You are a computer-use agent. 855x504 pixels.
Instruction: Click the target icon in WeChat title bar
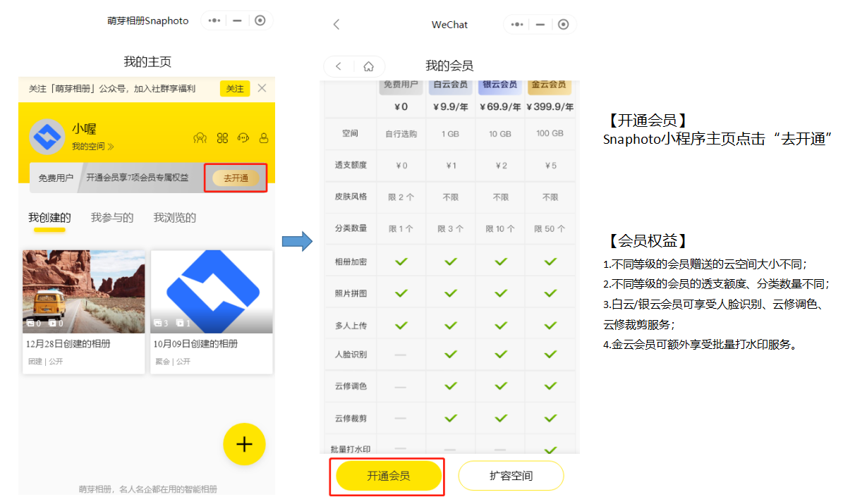[x=563, y=24]
